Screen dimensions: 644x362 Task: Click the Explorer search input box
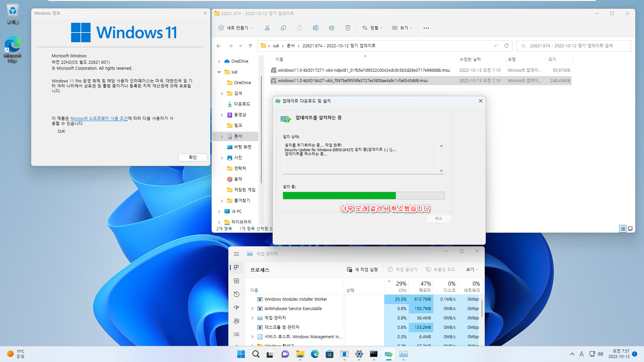pyautogui.click(x=574, y=46)
